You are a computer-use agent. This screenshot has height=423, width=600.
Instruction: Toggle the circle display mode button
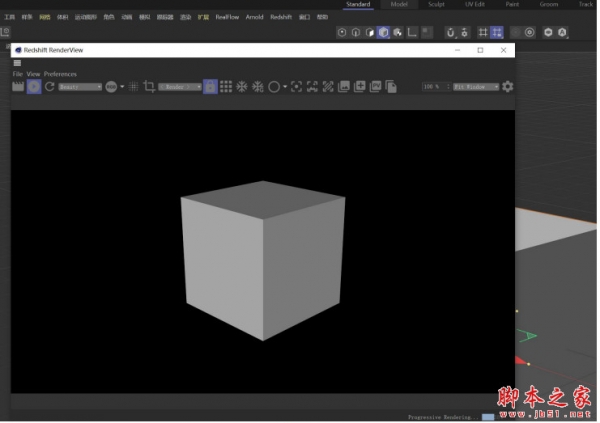pyautogui.click(x=273, y=87)
